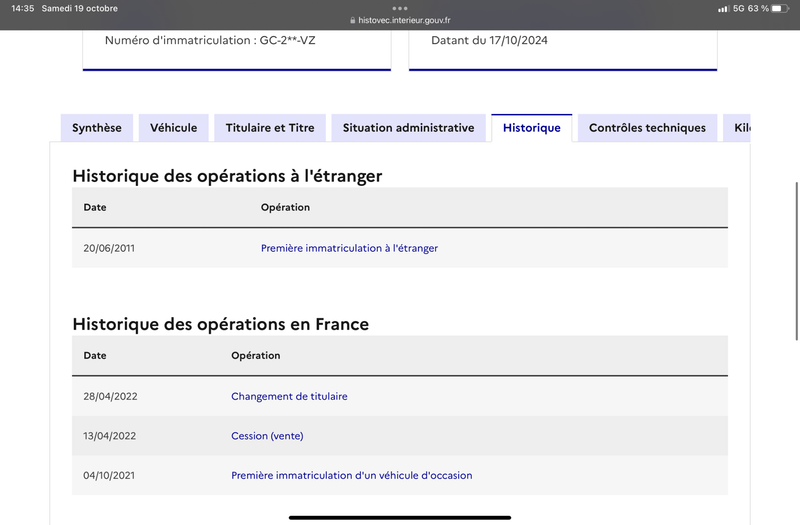Select the 20/06/2011 date cell
Image resolution: width=800 pixels, height=525 pixels.
[x=109, y=248]
